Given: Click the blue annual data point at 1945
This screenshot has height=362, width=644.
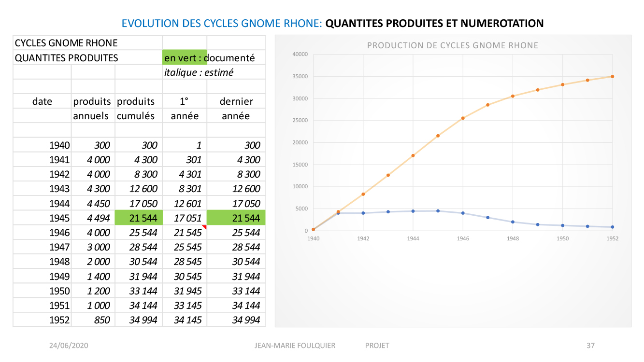Looking at the screenshot, I should [438, 211].
